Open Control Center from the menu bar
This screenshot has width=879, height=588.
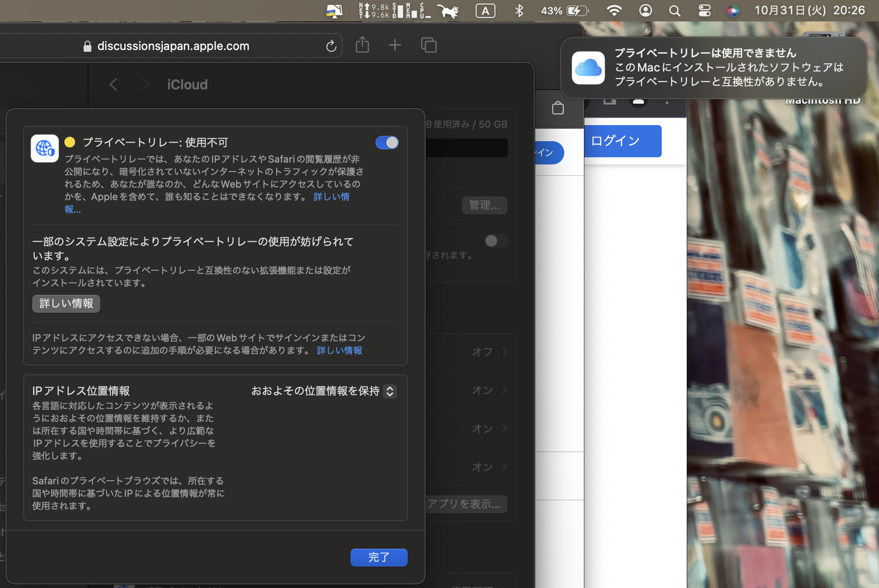[x=704, y=10]
